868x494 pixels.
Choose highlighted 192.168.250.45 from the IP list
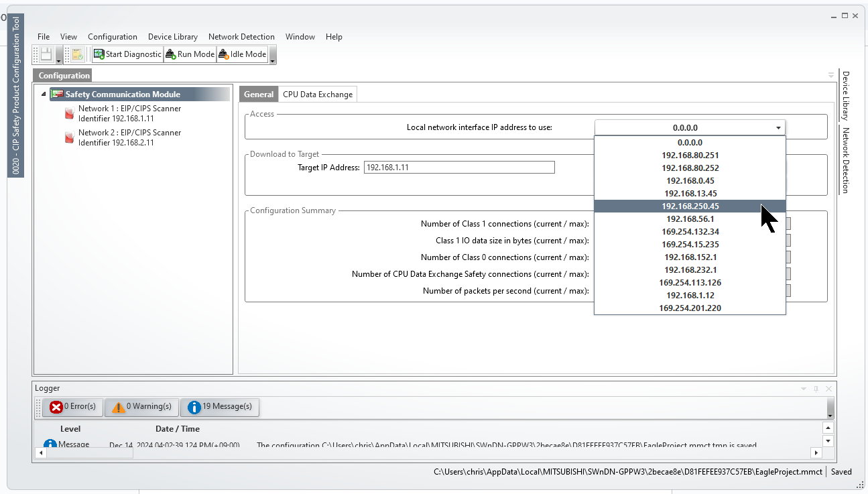coord(690,206)
